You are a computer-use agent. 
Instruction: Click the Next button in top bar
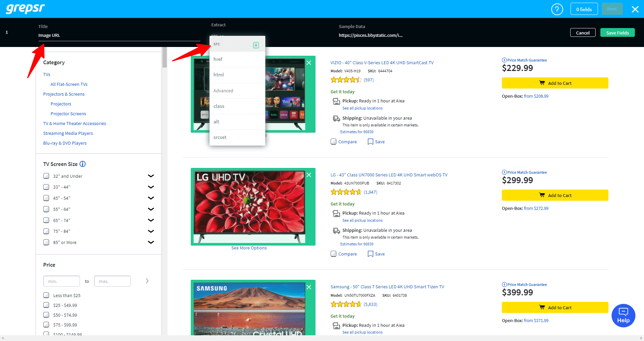point(612,9)
